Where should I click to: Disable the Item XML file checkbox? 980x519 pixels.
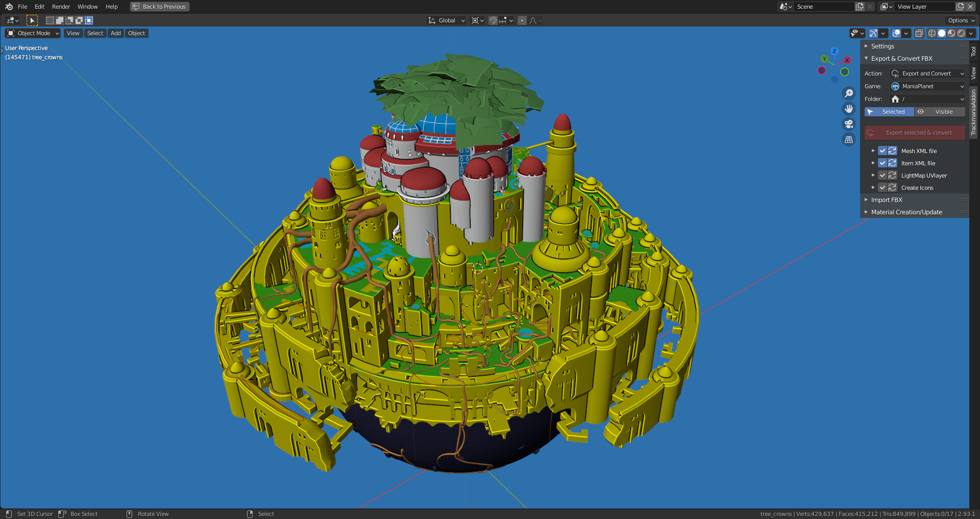coord(883,163)
